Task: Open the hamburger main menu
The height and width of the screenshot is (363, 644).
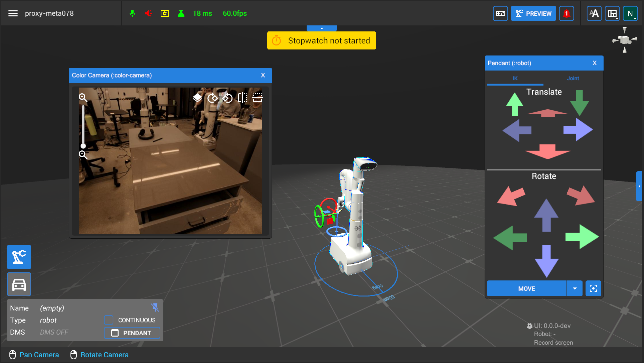Action: point(13,13)
